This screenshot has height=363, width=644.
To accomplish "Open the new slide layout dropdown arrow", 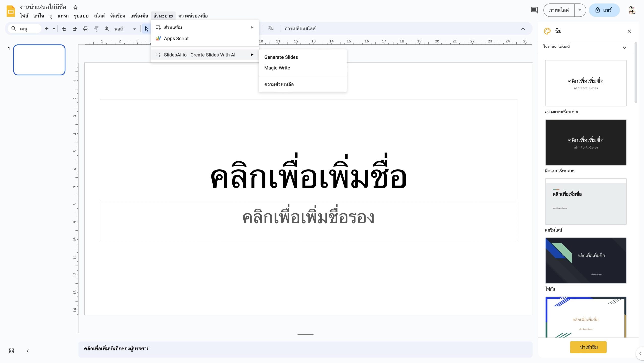I will pyautogui.click(x=54, y=29).
